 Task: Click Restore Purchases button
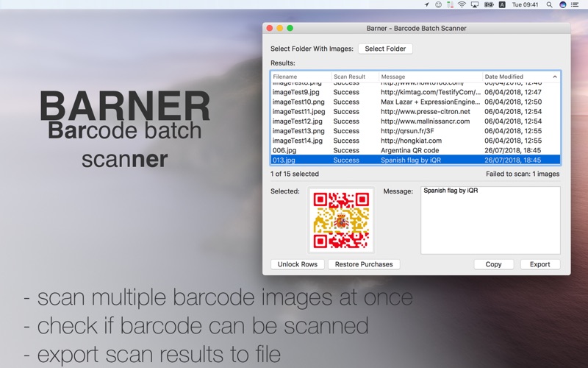pyautogui.click(x=364, y=264)
